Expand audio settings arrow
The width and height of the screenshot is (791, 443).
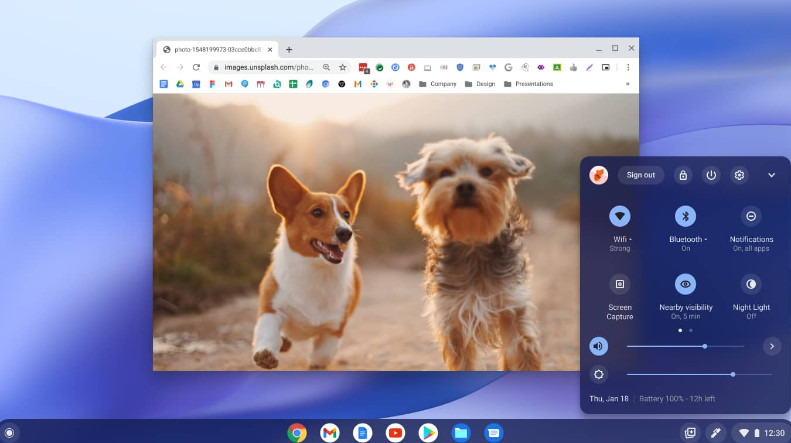coord(771,346)
